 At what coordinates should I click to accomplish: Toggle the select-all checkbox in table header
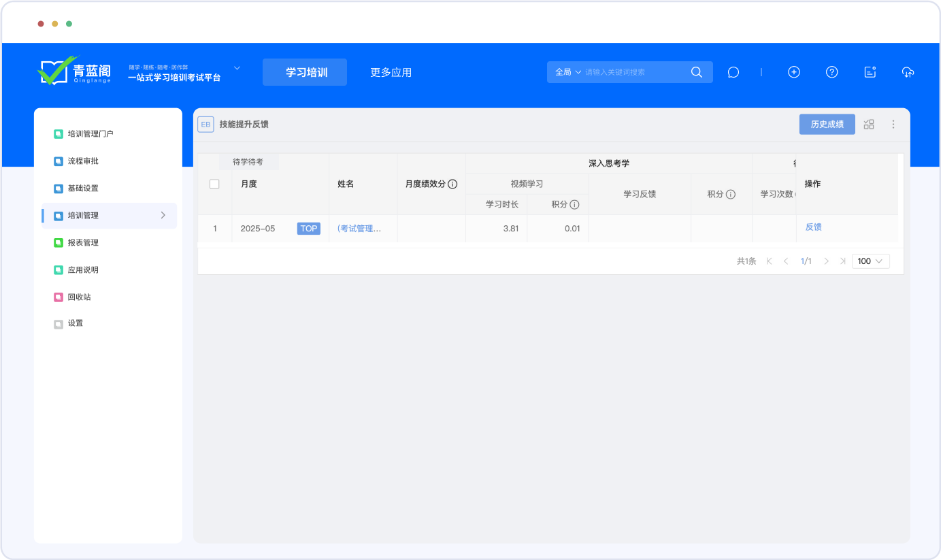[214, 184]
